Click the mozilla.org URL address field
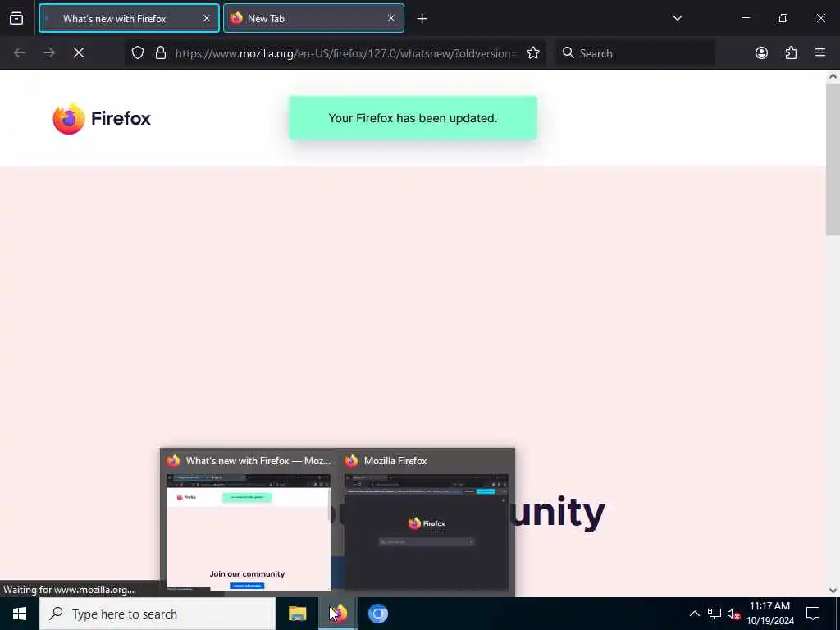840x630 pixels. pos(345,53)
